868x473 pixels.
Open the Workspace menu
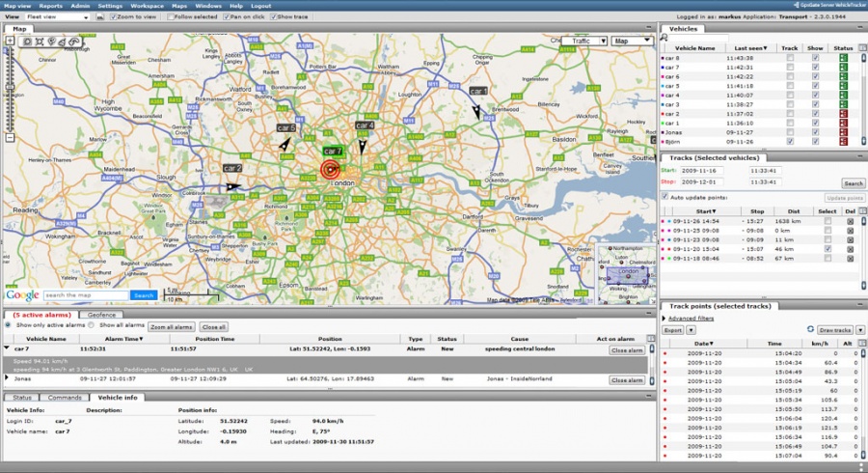(x=147, y=6)
